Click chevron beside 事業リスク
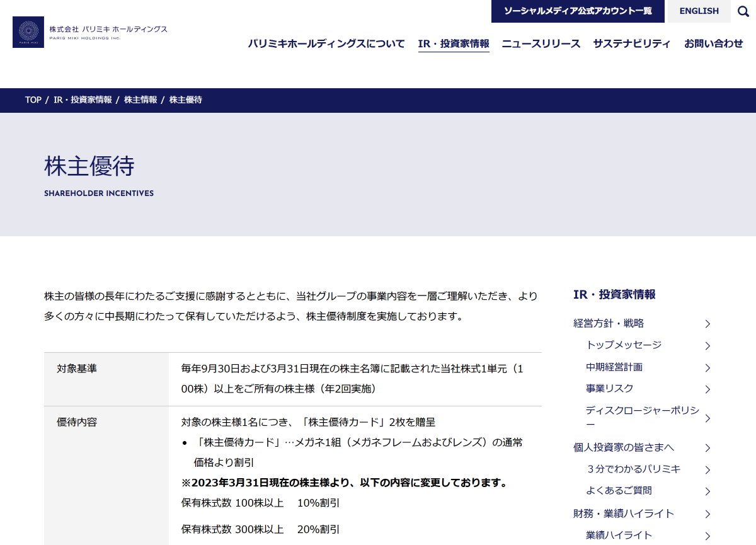Viewport: 756px width, 545px height. click(707, 389)
